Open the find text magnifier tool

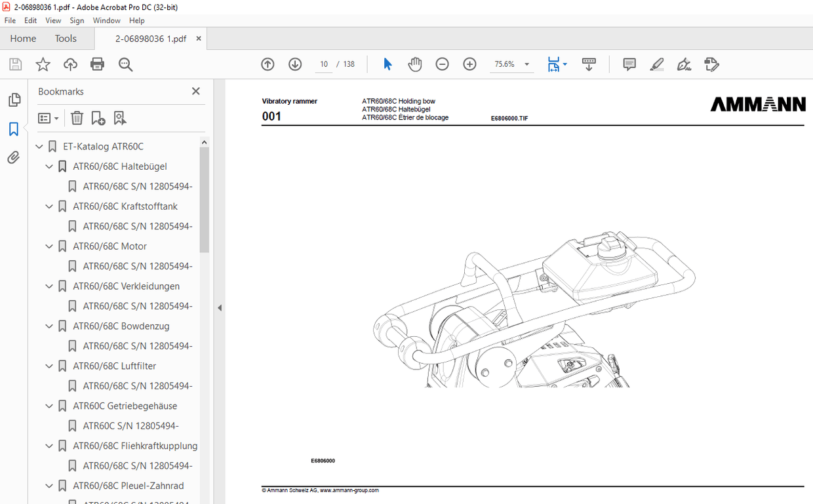125,64
